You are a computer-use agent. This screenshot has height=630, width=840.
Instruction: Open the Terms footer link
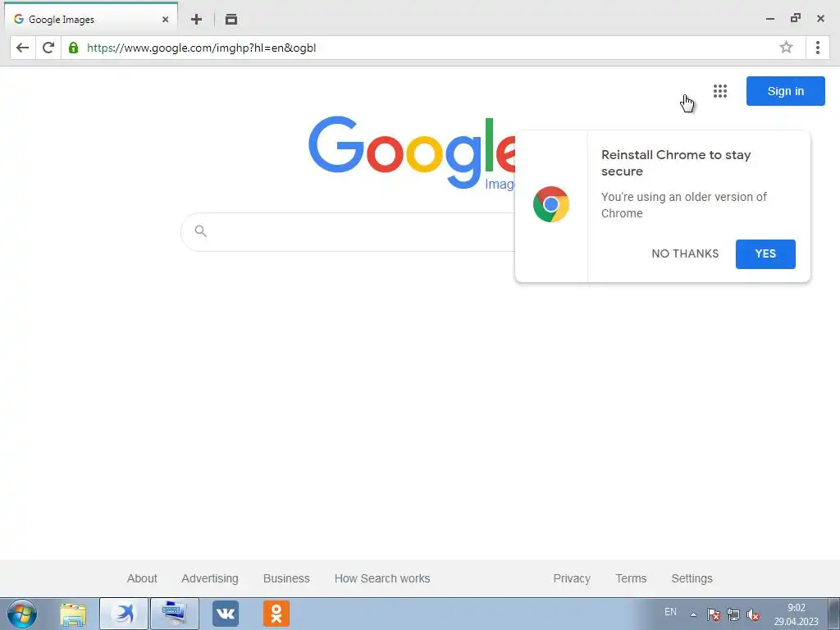coord(631,578)
